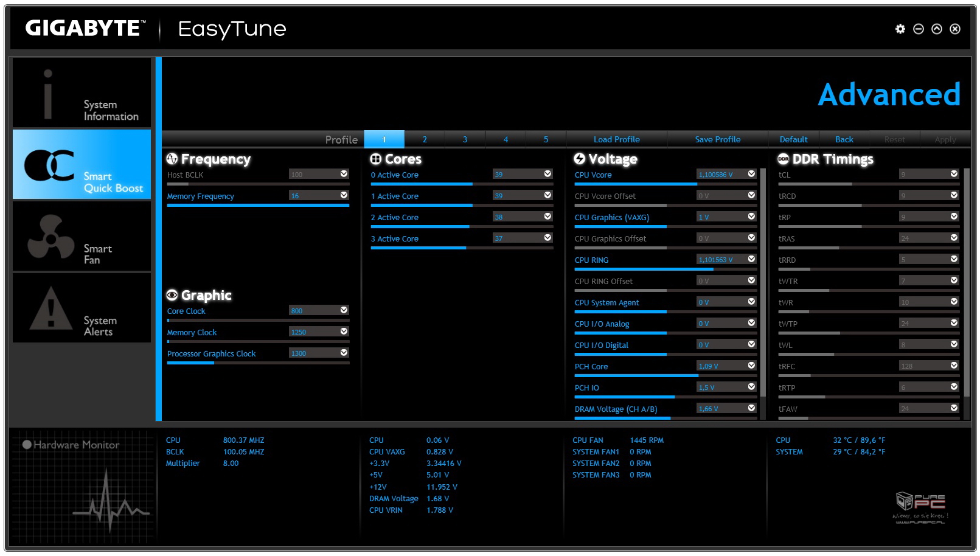Click the Voltage lightning icon
The image size is (980, 556).
pyautogui.click(x=580, y=159)
